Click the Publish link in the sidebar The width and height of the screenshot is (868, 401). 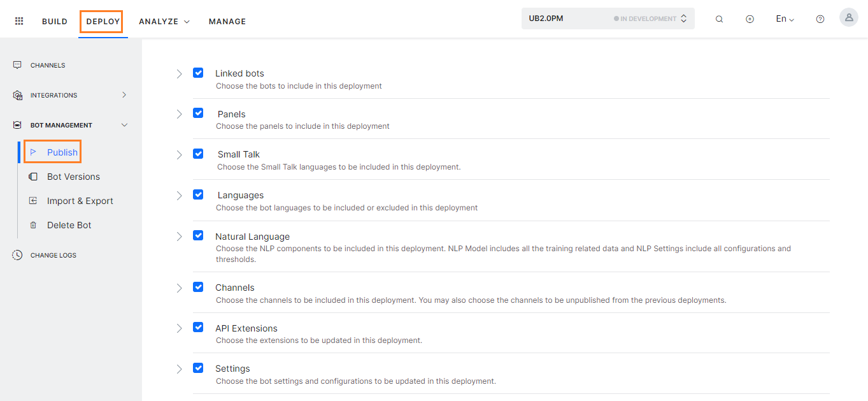[x=60, y=152]
